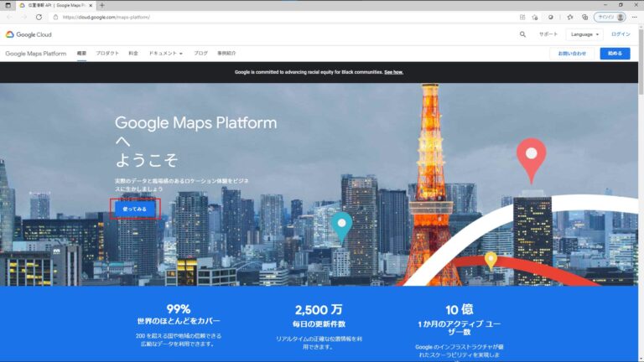Open the browser tracking prevention icon
Viewport: 644px width, 362px height.
pyautogui.click(x=550, y=18)
